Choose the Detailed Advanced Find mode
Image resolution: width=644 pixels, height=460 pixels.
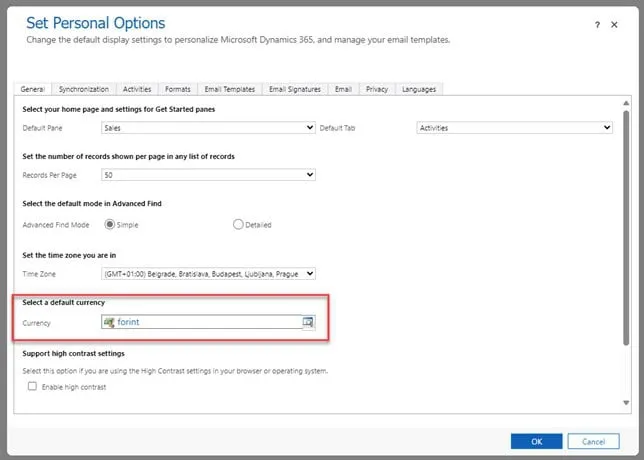(238, 225)
